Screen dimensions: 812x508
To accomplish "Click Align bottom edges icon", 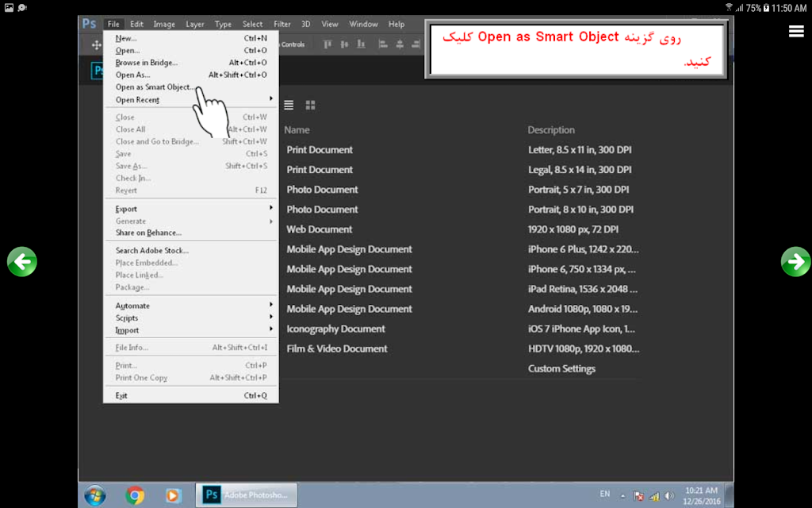I will click(362, 44).
